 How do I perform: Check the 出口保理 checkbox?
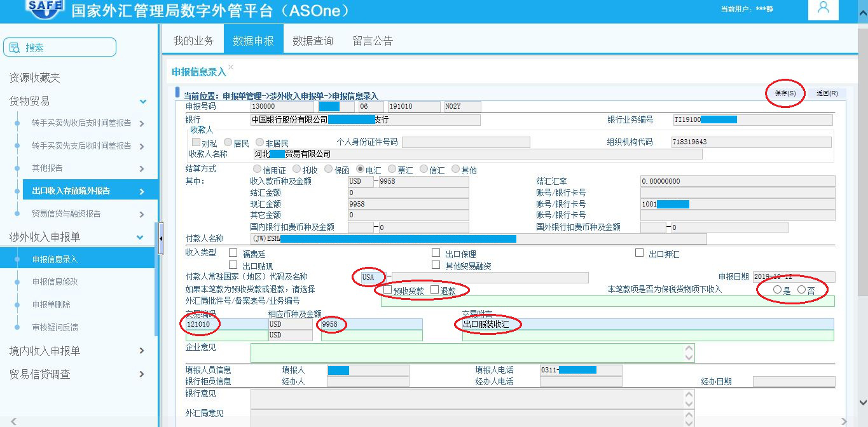436,253
